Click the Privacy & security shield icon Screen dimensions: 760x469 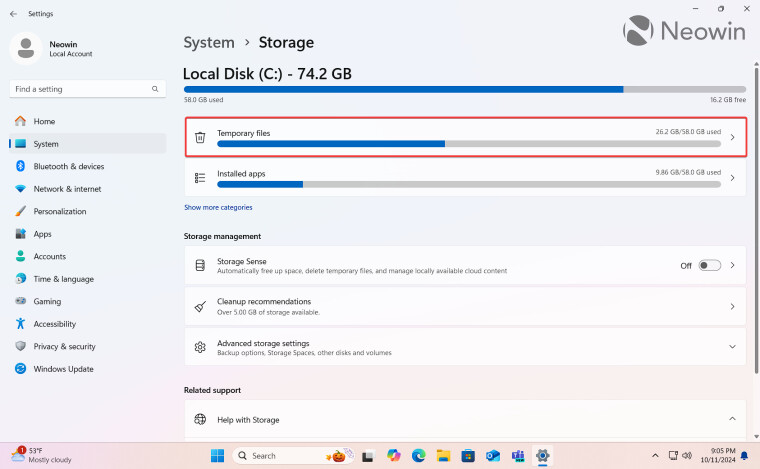coord(20,346)
